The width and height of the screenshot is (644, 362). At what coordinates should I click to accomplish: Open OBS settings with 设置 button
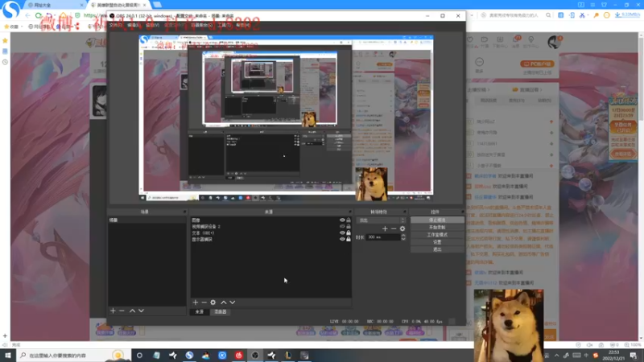[x=437, y=242]
